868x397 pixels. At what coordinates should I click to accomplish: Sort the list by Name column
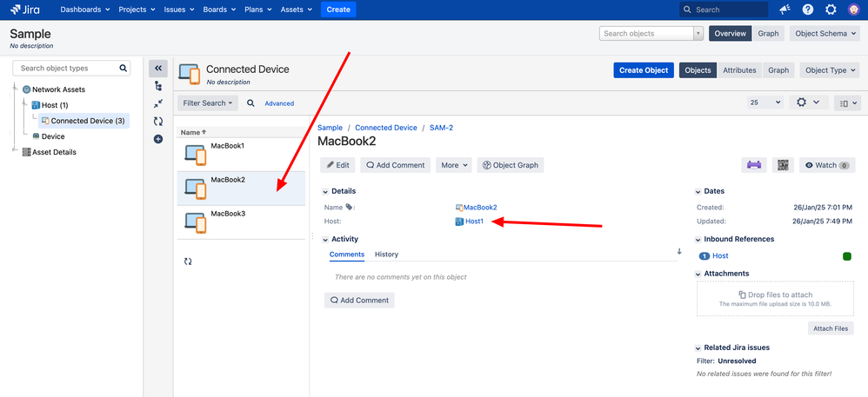pyautogui.click(x=193, y=132)
